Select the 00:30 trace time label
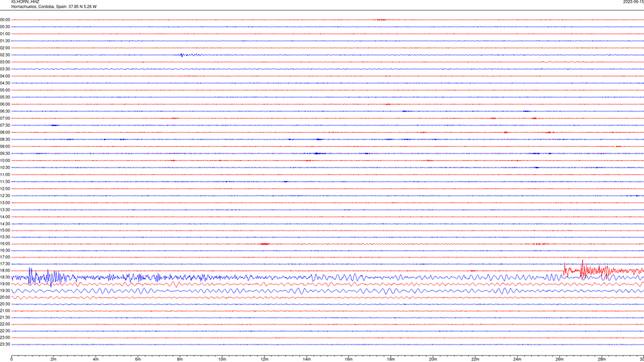This screenshot has width=644, height=362. pos(5,27)
